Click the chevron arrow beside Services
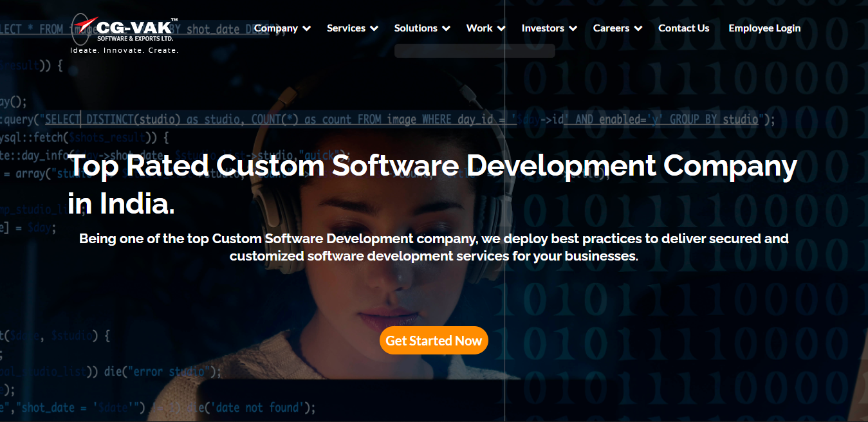Screen dimensions: 868x422 tap(374, 28)
